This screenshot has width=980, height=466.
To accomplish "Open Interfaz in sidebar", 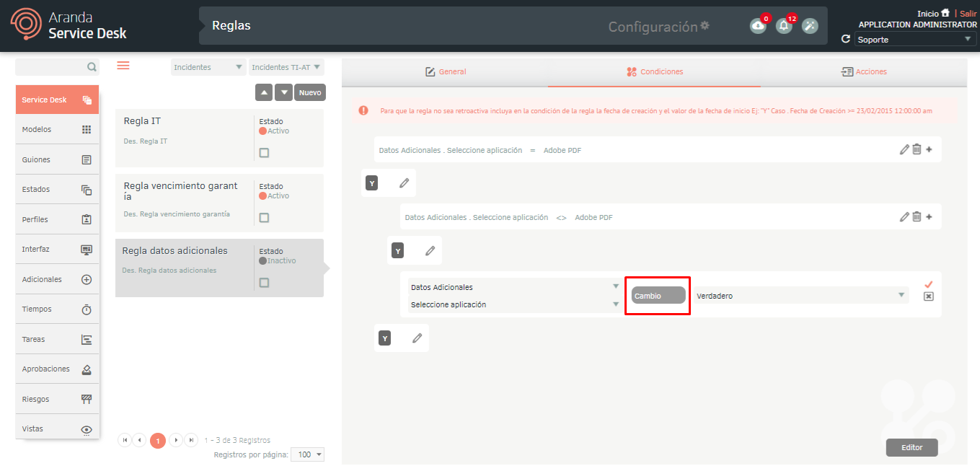I will coord(57,249).
